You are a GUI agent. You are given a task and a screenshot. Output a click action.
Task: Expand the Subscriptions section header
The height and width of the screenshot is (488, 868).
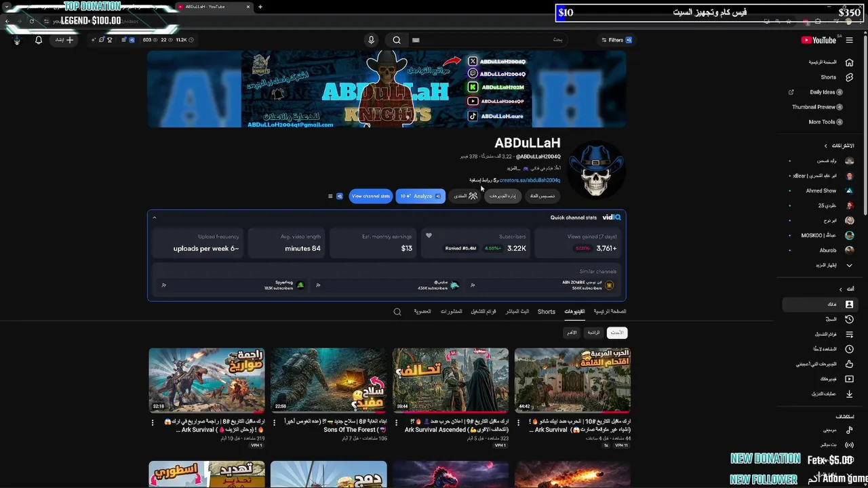pyautogui.click(x=840, y=146)
